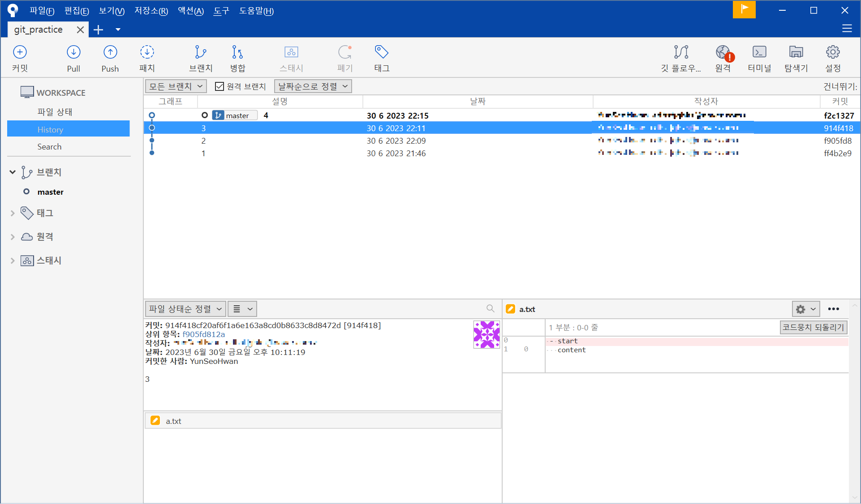
Task: Expand the 스태시 tree section
Action: pos(13,261)
